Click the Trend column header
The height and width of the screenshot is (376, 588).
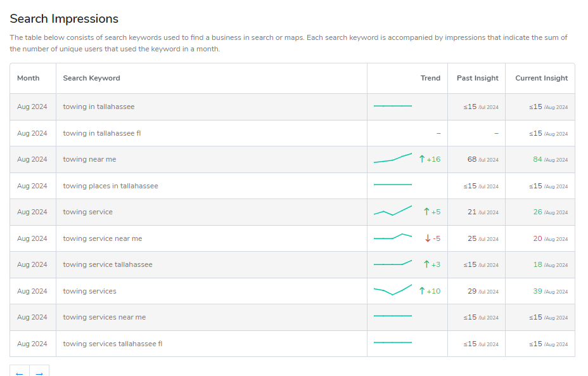pos(430,78)
